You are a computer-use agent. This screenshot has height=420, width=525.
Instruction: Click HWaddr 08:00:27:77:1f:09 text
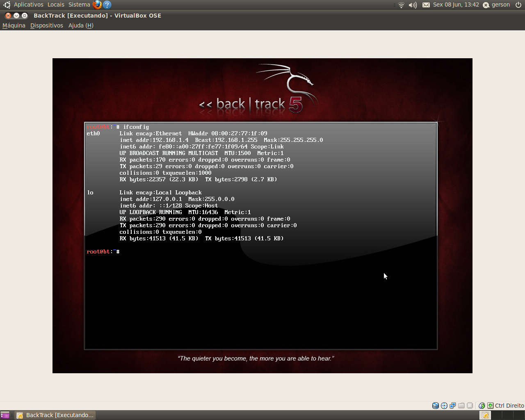228,133
